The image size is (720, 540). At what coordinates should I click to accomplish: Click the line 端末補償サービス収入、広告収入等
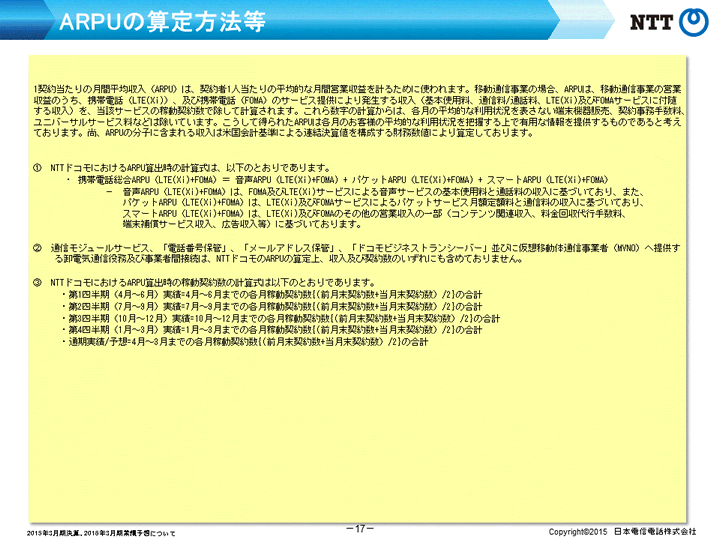point(242,224)
